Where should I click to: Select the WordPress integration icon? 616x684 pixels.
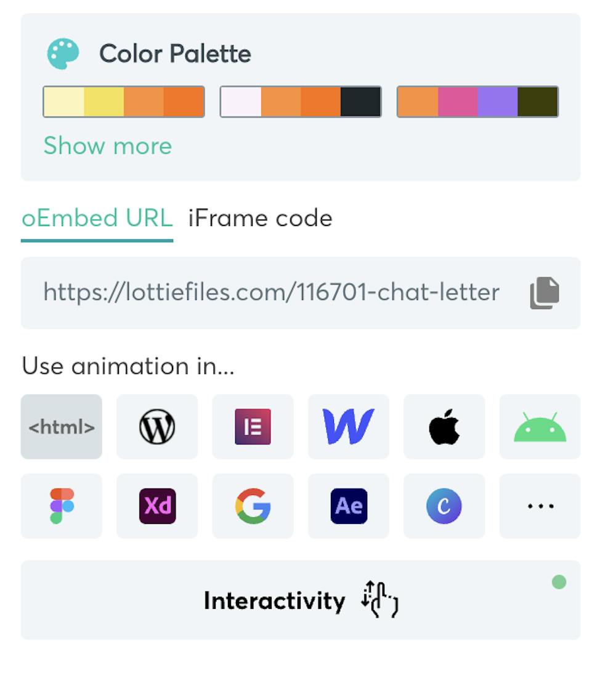click(x=157, y=427)
